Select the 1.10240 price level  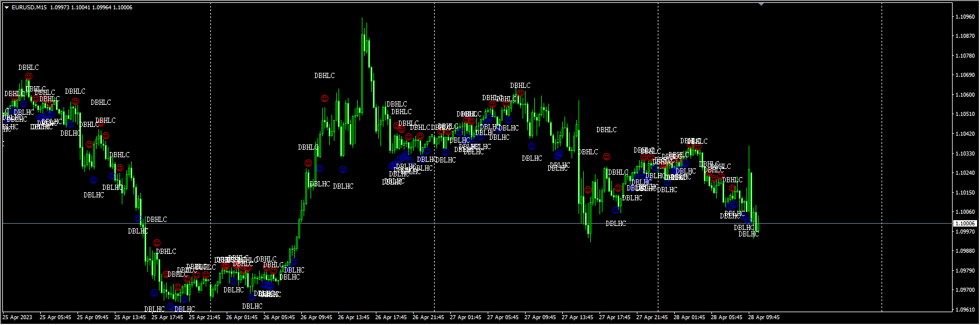point(965,173)
